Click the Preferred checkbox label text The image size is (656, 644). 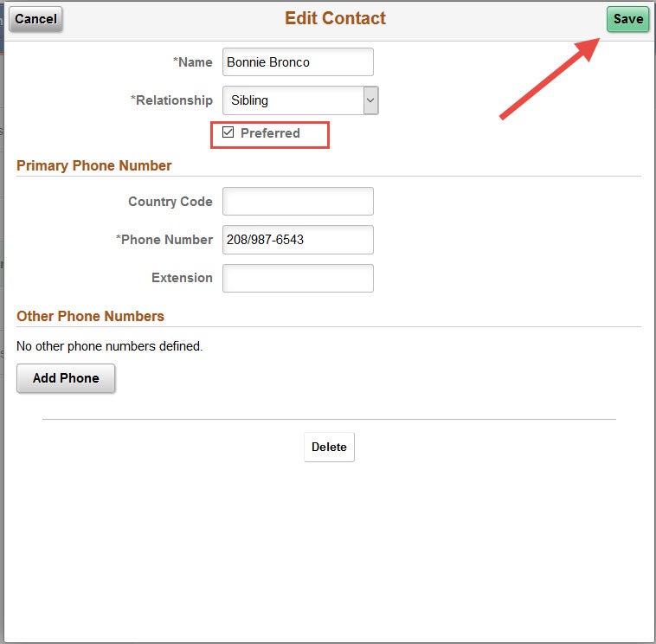point(270,133)
